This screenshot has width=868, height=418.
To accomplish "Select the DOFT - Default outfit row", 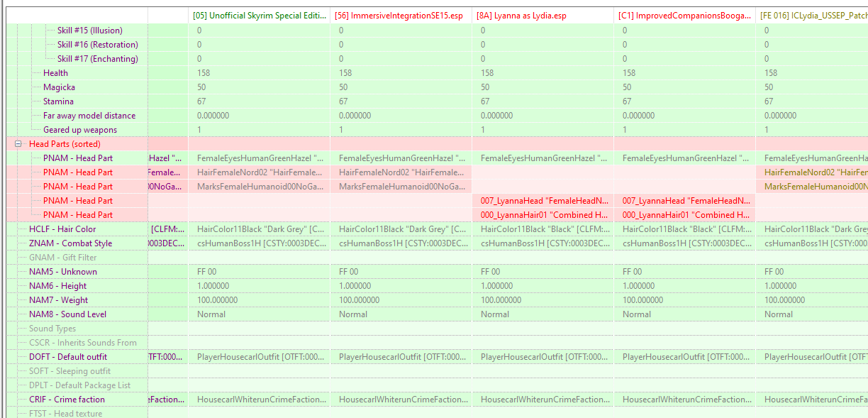I will pos(68,357).
